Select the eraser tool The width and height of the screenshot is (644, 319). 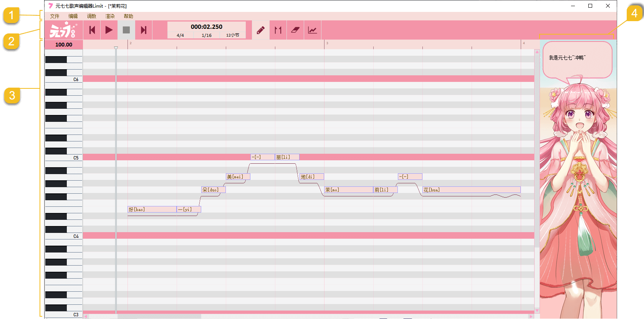coord(295,30)
